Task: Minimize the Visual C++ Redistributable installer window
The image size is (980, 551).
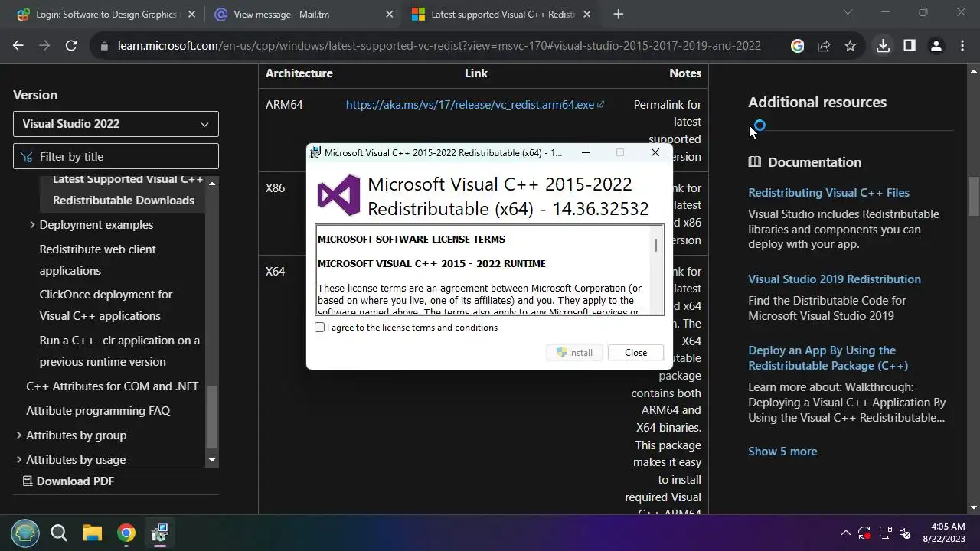Action: (586, 152)
